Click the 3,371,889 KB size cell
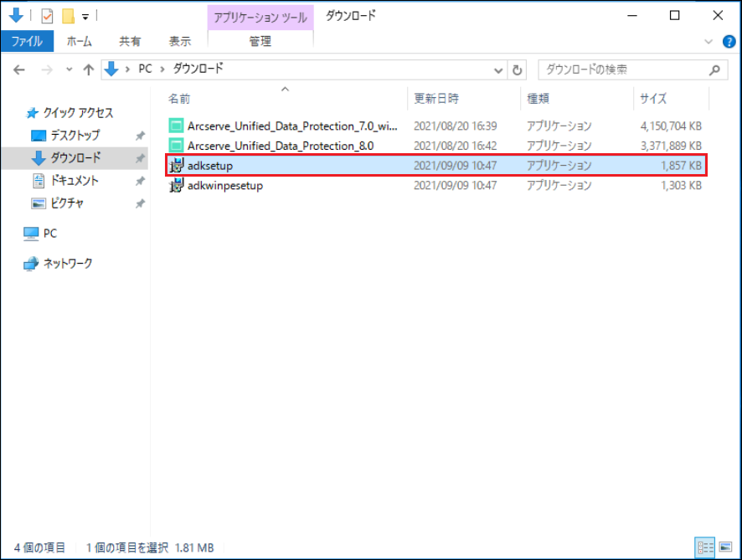The width and height of the screenshot is (742, 560). tap(671, 146)
